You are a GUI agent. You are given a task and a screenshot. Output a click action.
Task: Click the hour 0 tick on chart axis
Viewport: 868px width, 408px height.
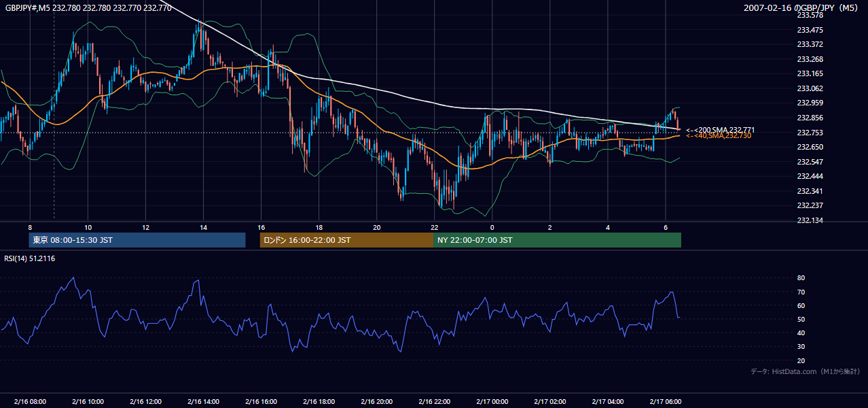(492, 227)
